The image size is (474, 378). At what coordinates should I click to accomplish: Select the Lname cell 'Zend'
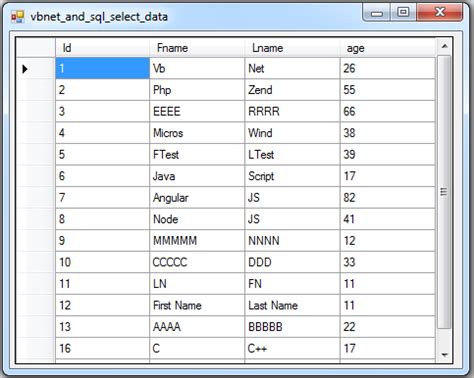(292, 90)
